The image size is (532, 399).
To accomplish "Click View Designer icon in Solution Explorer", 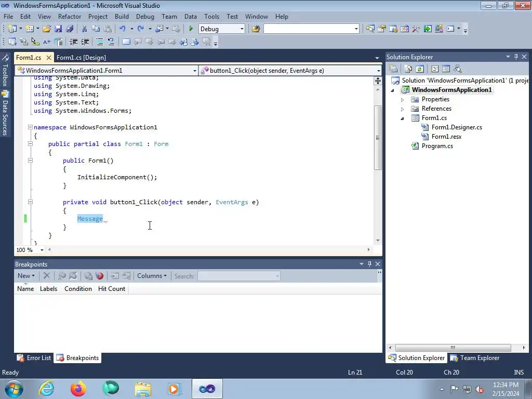I will click(x=446, y=69).
